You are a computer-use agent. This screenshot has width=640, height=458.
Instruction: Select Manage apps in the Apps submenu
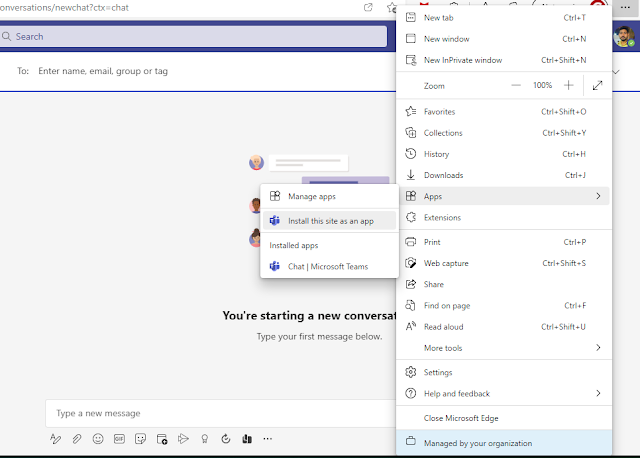pos(329,196)
